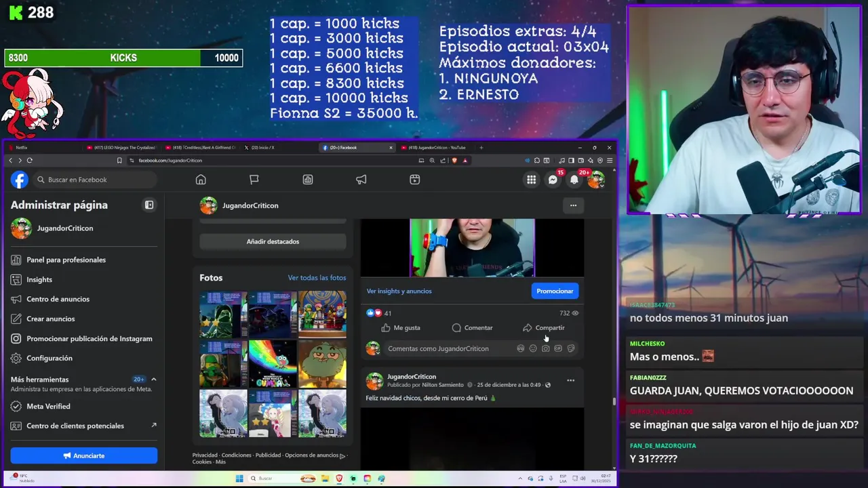868x488 pixels.
Task: Open Meta Verified
Action: coord(83,406)
